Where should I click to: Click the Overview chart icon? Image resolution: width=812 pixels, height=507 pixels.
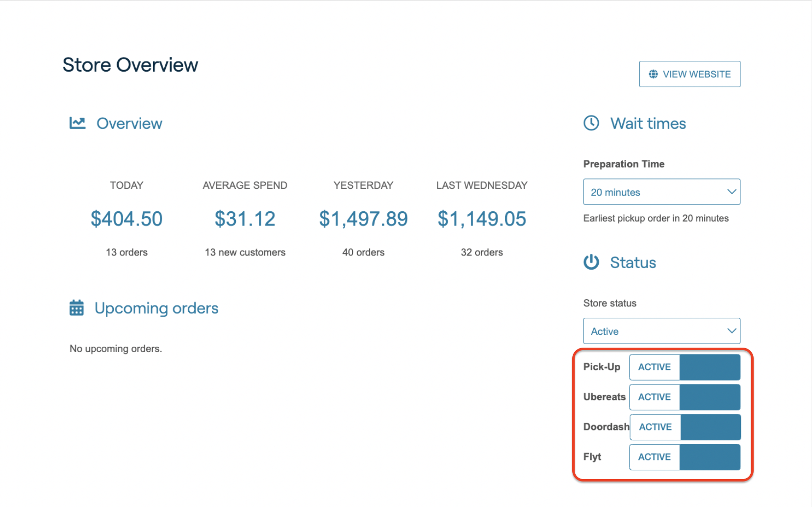pyautogui.click(x=77, y=123)
